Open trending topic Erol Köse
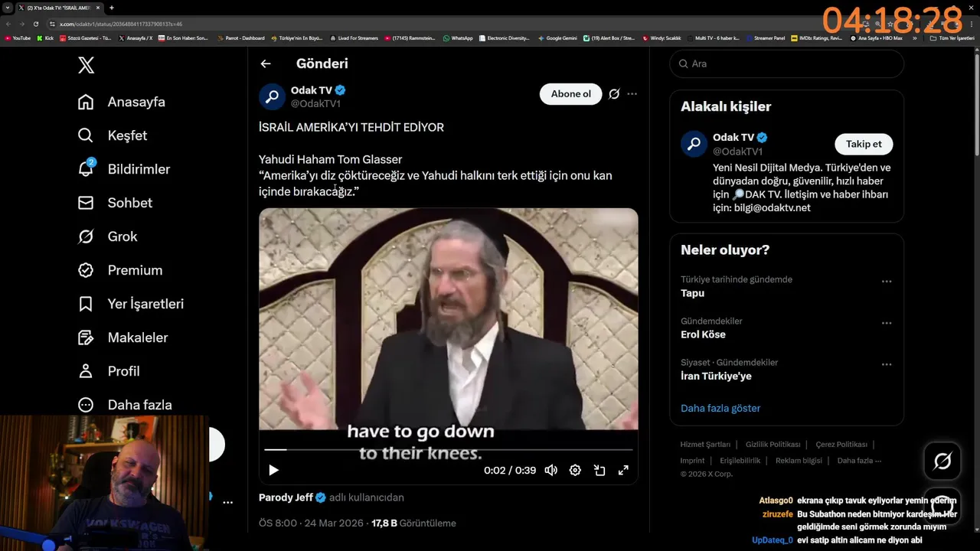 click(x=703, y=334)
